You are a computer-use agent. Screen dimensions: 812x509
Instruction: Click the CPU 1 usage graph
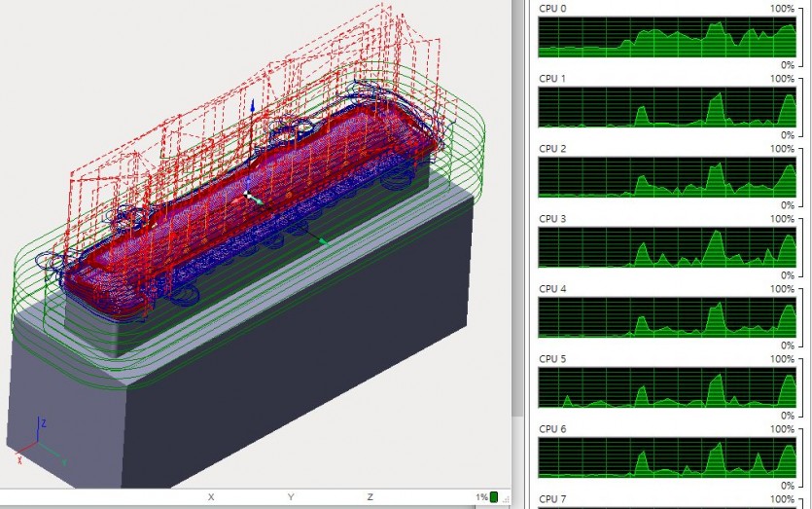pyautogui.click(x=667, y=108)
